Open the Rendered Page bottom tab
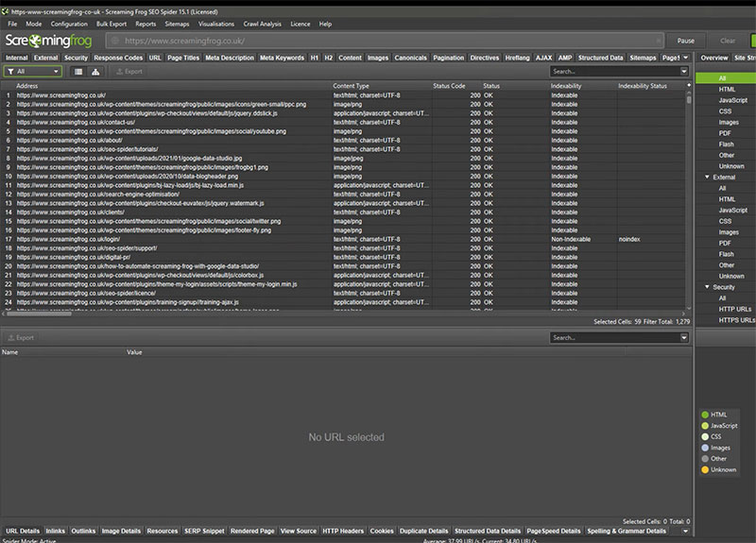The image size is (756, 543). 252,531
